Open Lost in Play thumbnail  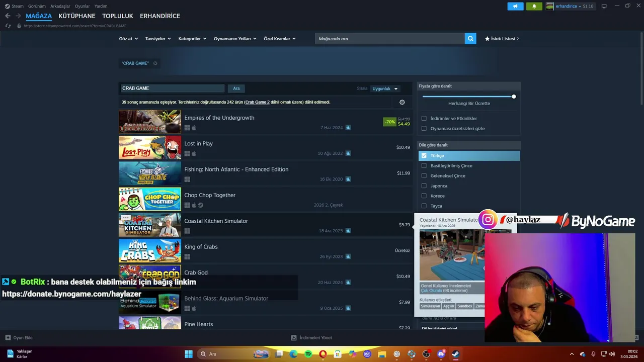tap(150, 148)
